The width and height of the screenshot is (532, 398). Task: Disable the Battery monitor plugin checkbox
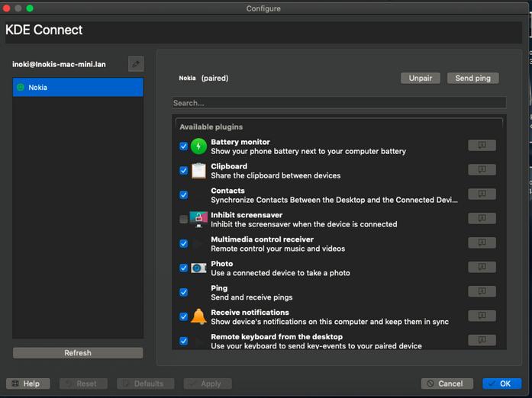click(183, 146)
